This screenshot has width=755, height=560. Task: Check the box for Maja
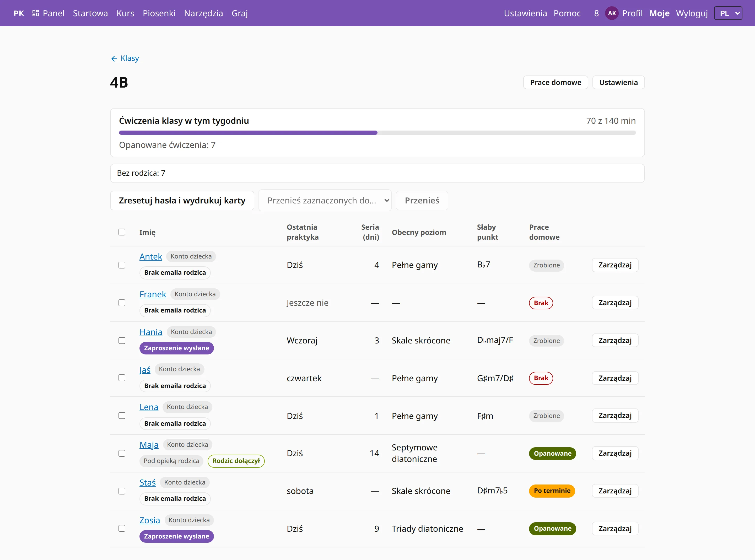[x=122, y=453]
